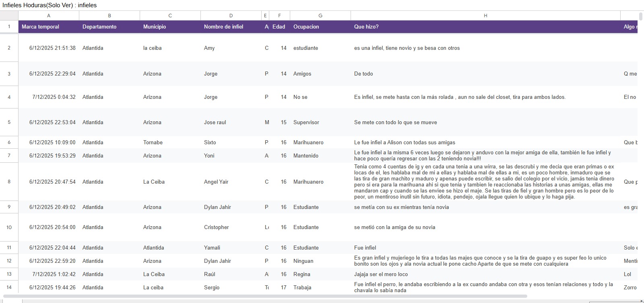Select row 8 header
Viewport: 644px width, 303px height.
click(9, 182)
